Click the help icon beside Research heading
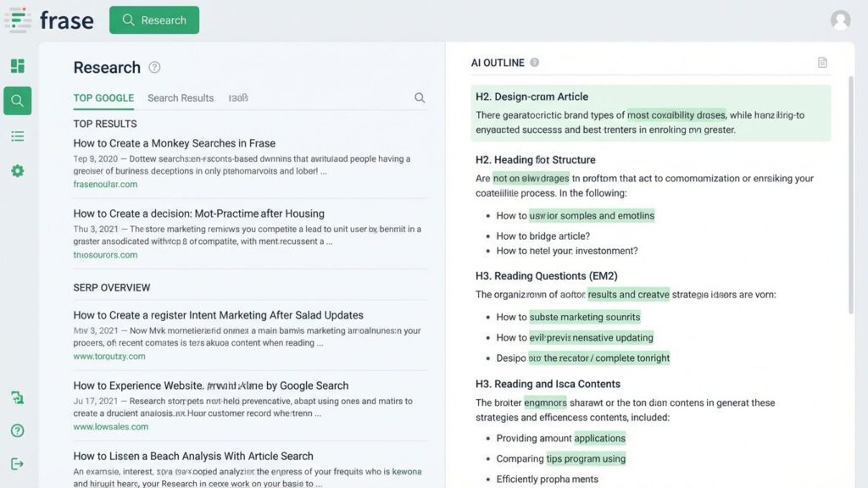The height and width of the screenshot is (488, 868). 154,68
